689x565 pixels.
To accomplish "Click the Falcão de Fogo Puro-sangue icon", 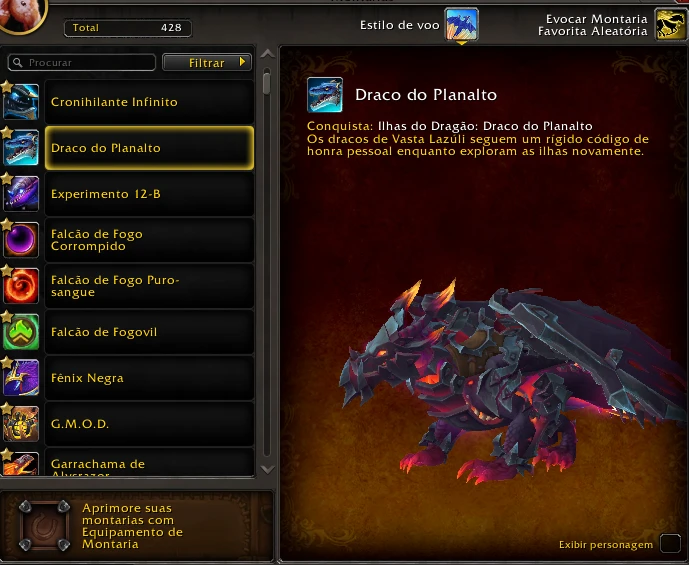I will [x=21, y=286].
